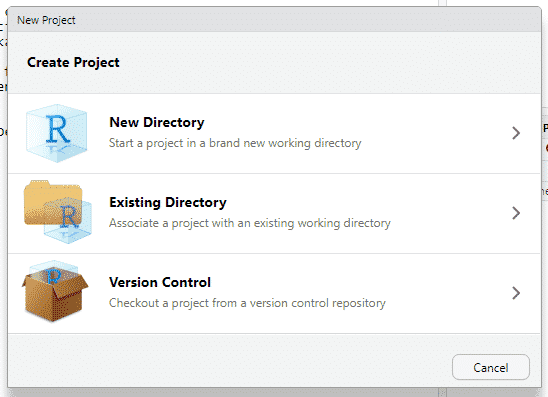Expand the Existing Directory chevron arrow

(516, 213)
